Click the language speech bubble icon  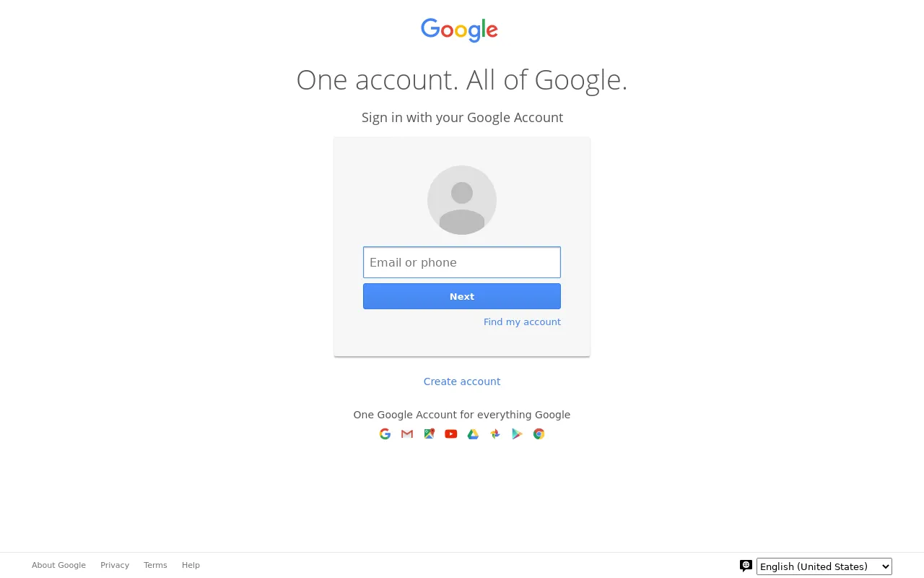pos(746,566)
